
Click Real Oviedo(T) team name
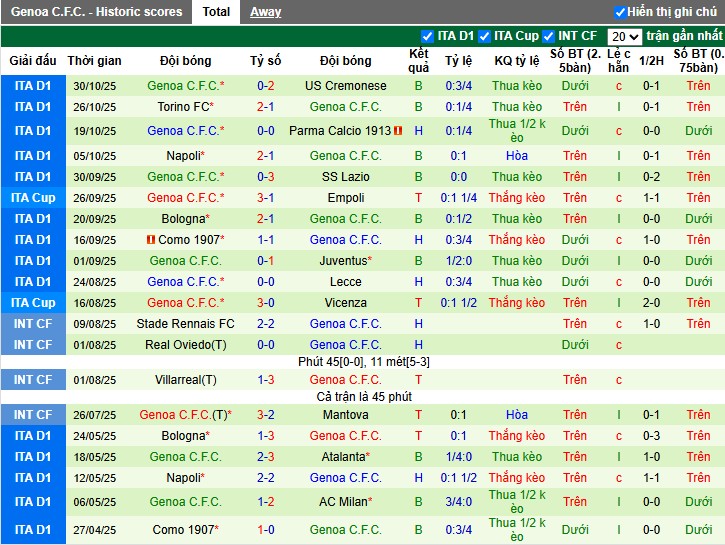point(185,345)
